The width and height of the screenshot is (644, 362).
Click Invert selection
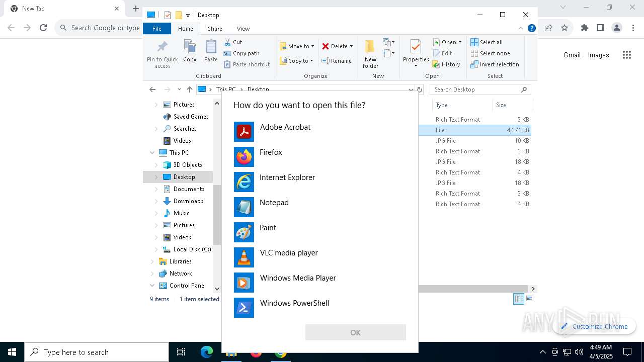pyautogui.click(x=495, y=64)
